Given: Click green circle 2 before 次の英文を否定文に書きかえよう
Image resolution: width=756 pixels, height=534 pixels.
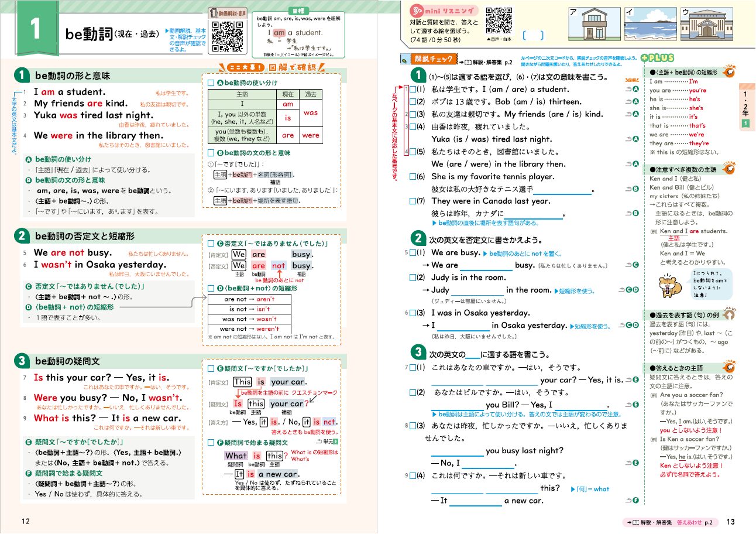Looking at the screenshot, I should pyautogui.click(x=418, y=238).
